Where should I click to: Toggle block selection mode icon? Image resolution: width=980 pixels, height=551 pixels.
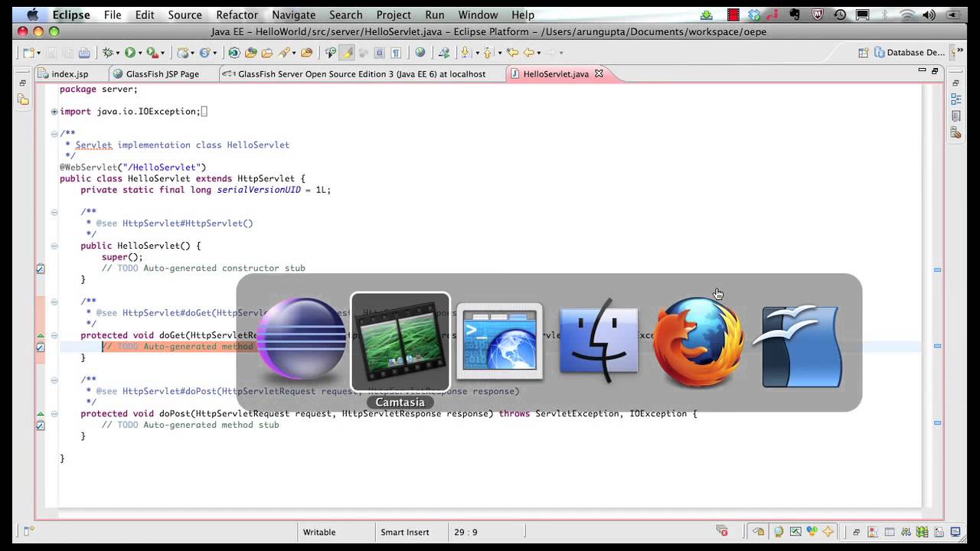[379, 53]
